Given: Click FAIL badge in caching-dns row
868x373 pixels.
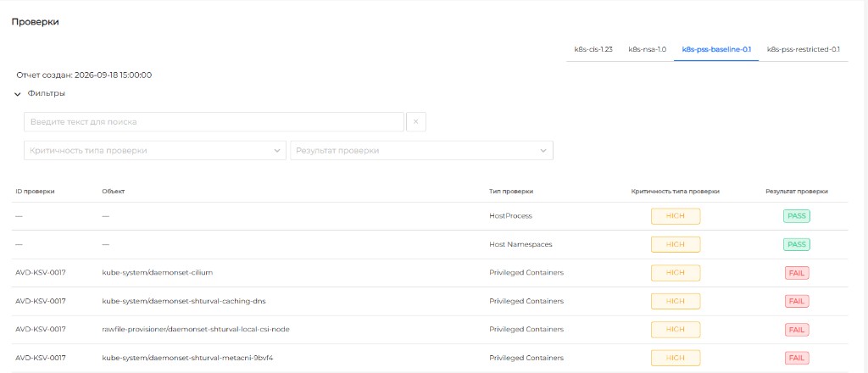Looking at the screenshot, I should pyautogui.click(x=797, y=301).
